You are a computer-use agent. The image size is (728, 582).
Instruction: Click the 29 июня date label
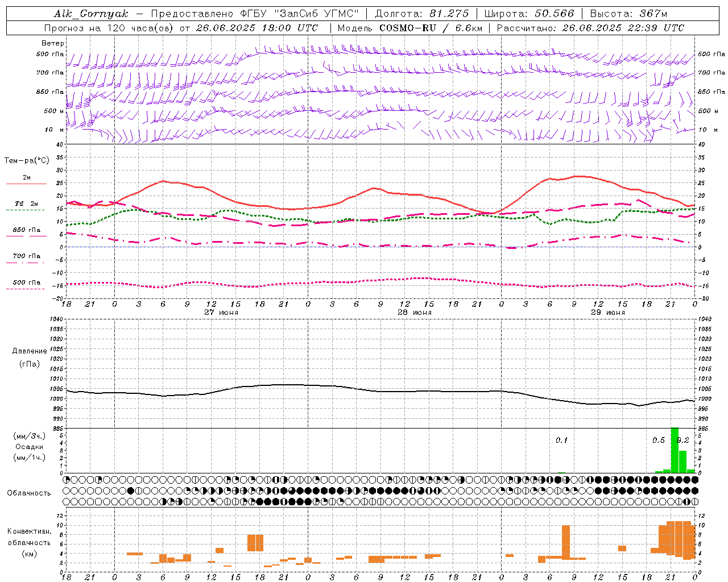(608, 313)
